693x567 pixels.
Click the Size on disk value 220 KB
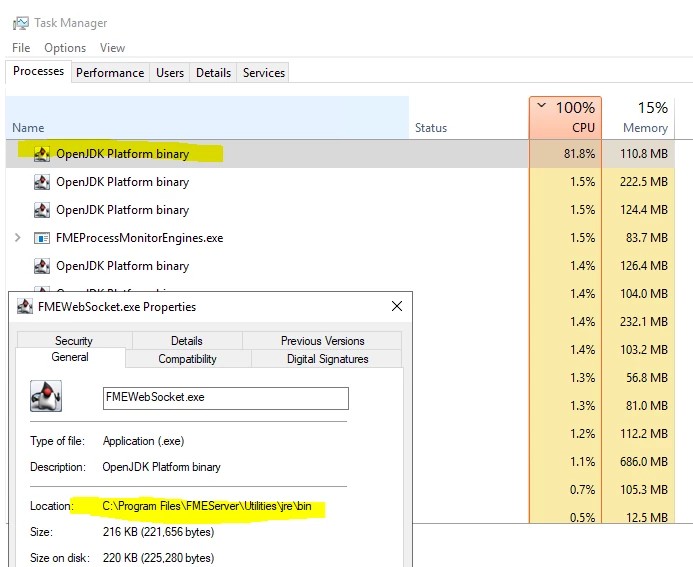click(158, 558)
